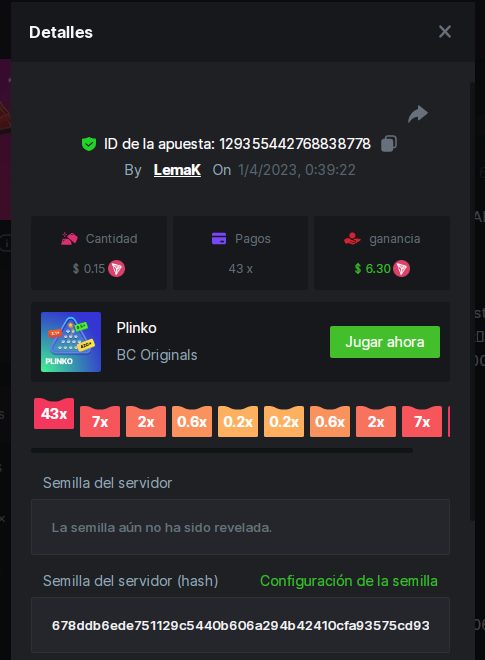Click the Semilla del servidor field
Screen dimensions: 485x660
pyautogui.click(x=240, y=527)
